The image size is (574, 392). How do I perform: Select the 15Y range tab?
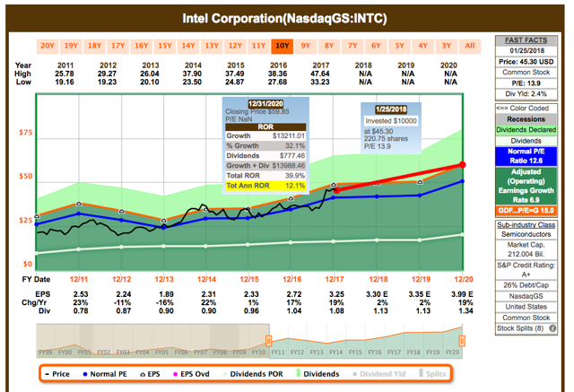click(x=165, y=46)
